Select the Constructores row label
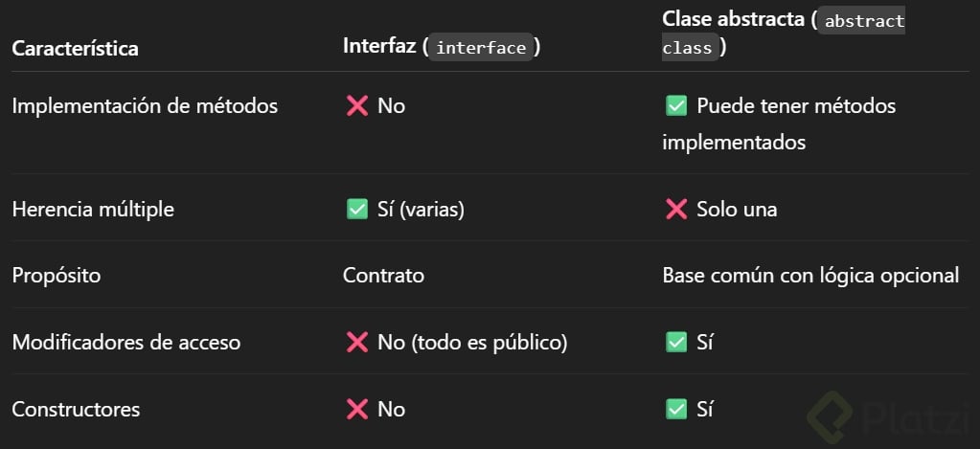The image size is (980, 449). 76,410
